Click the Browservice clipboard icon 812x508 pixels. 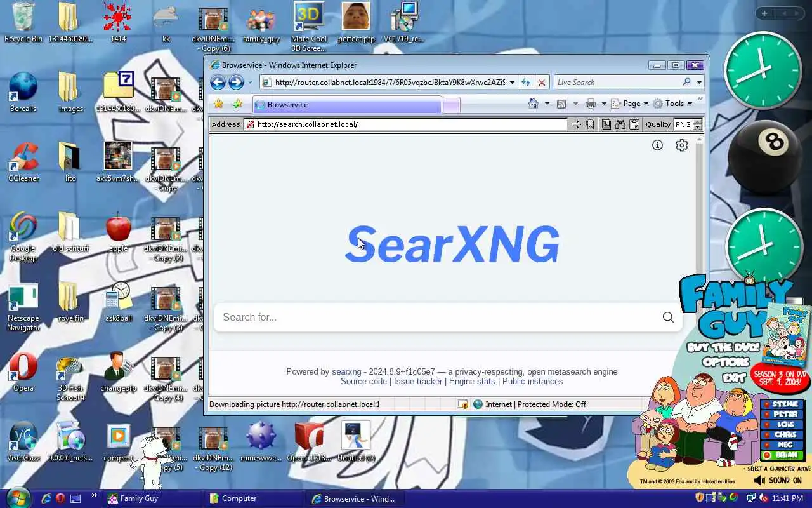click(x=634, y=124)
